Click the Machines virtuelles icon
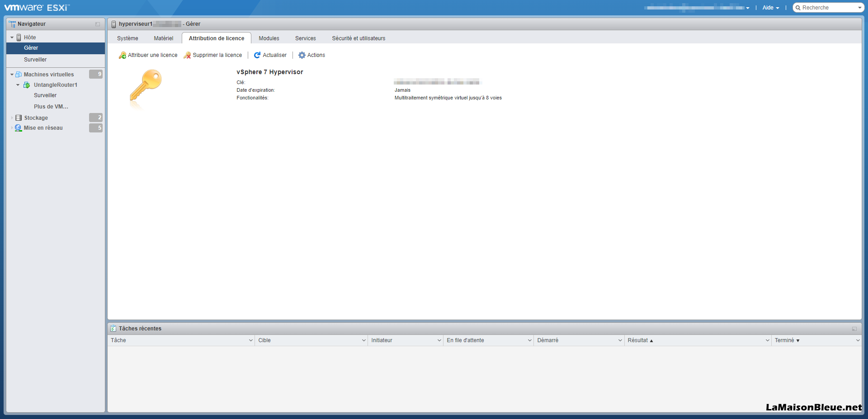 [19, 75]
